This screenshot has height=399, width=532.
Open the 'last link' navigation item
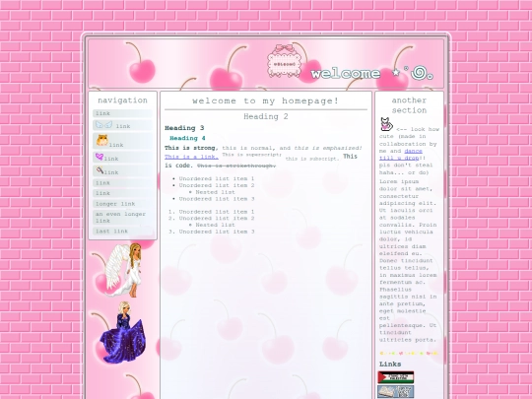tap(122, 232)
